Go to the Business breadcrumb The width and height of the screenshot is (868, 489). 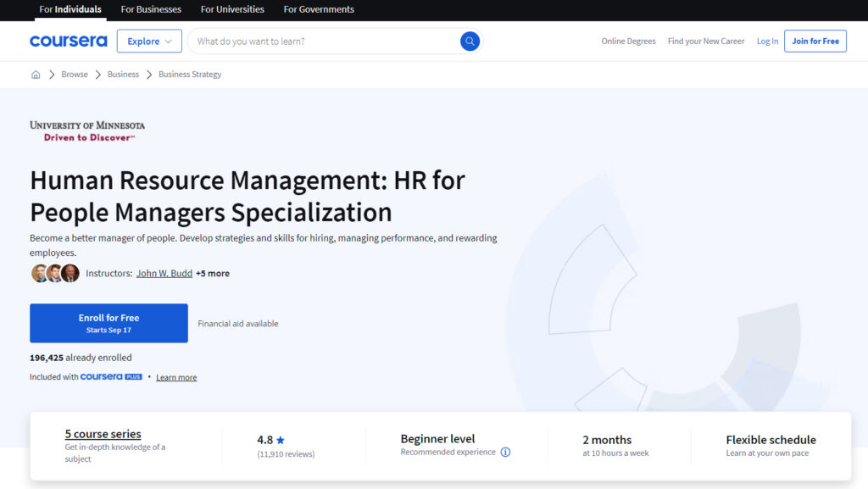point(123,74)
